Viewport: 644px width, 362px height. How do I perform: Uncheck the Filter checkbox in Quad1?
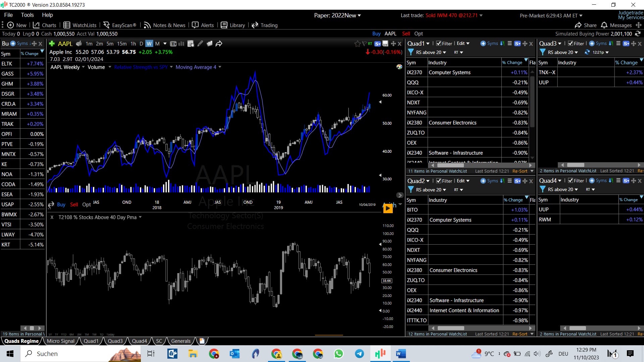pyautogui.click(x=439, y=44)
